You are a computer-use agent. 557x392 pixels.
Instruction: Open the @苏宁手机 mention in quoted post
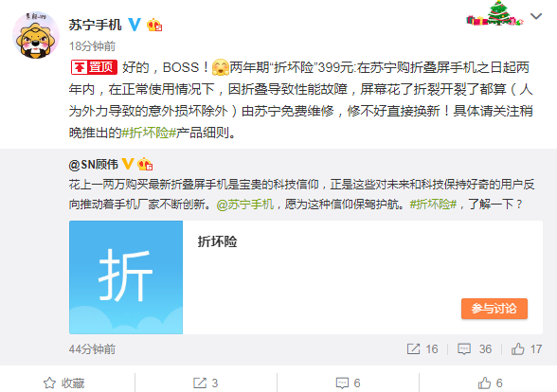point(245,205)
